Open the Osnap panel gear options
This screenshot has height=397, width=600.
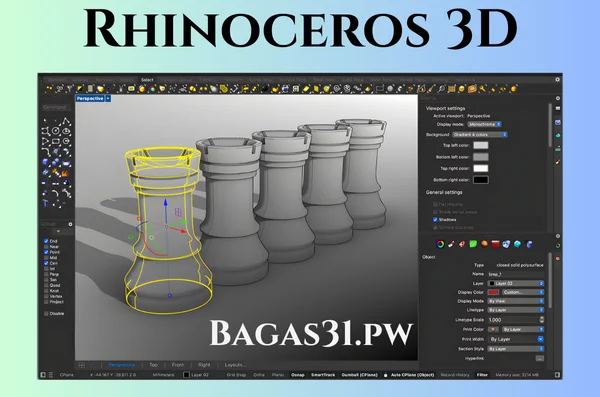70,224
